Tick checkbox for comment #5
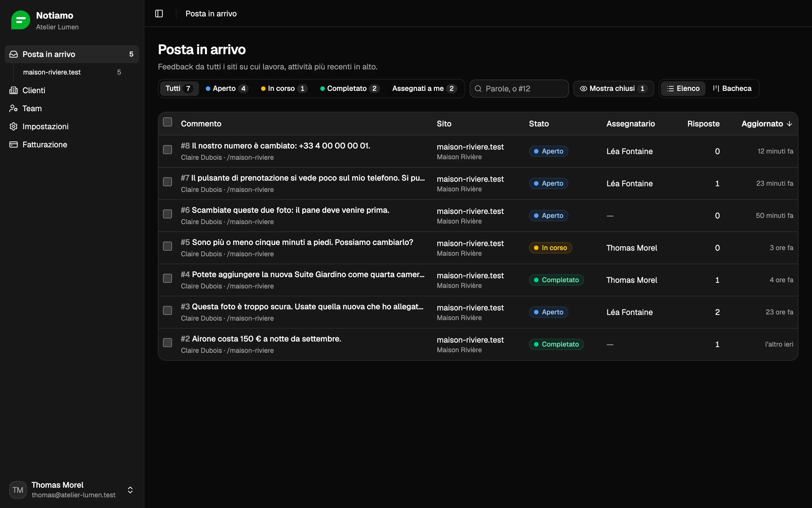The image size is (812, 508). tap(167, 246)
